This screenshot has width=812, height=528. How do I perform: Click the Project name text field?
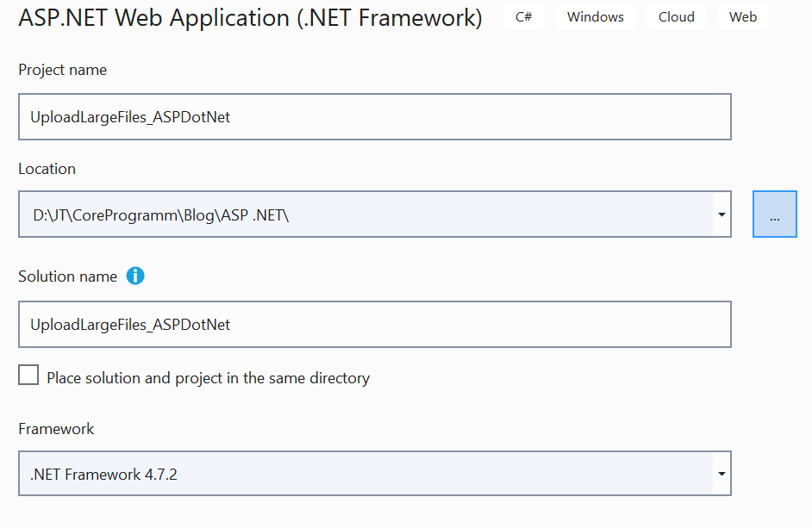[374, 117]
